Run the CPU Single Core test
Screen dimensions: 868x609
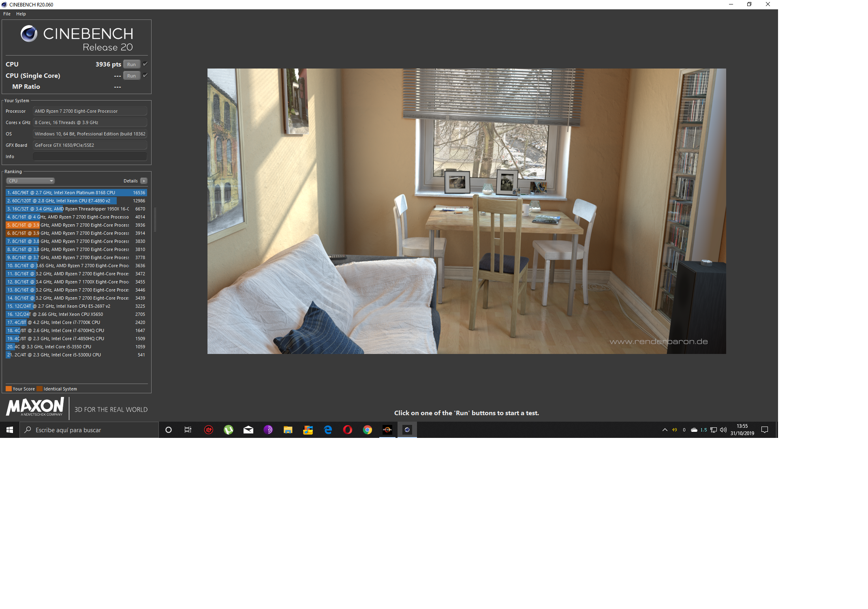pos(132,76)
